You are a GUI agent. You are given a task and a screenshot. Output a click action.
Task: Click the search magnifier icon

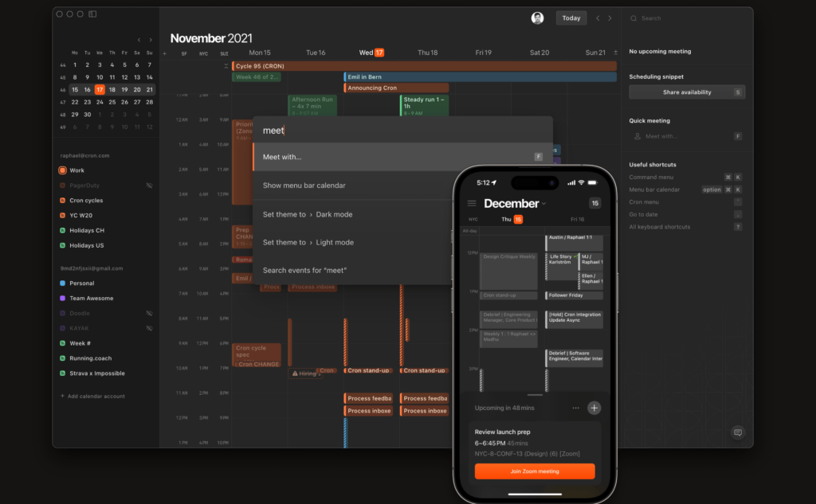coord(634,18)
